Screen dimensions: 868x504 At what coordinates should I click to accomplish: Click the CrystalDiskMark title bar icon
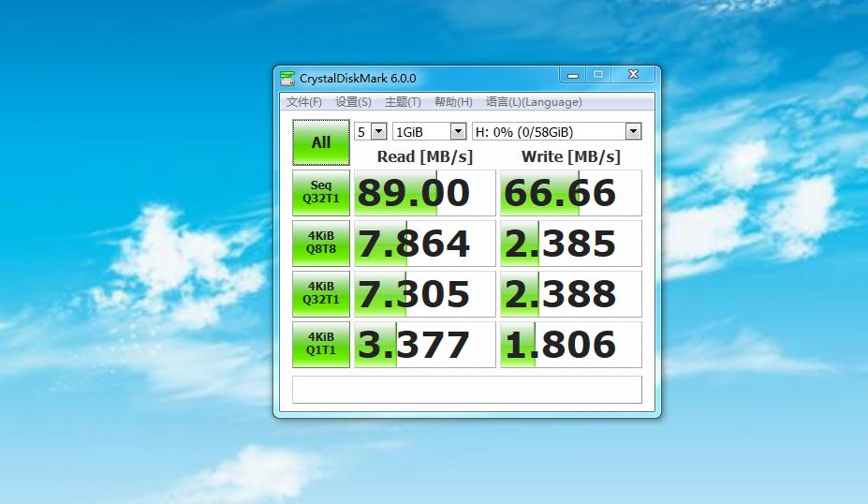[287, 79]
